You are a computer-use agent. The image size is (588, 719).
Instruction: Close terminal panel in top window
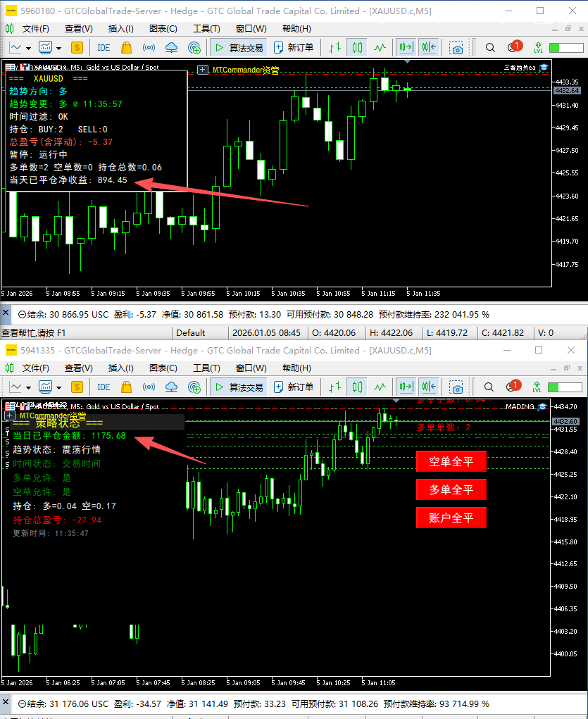pos(6,313)
